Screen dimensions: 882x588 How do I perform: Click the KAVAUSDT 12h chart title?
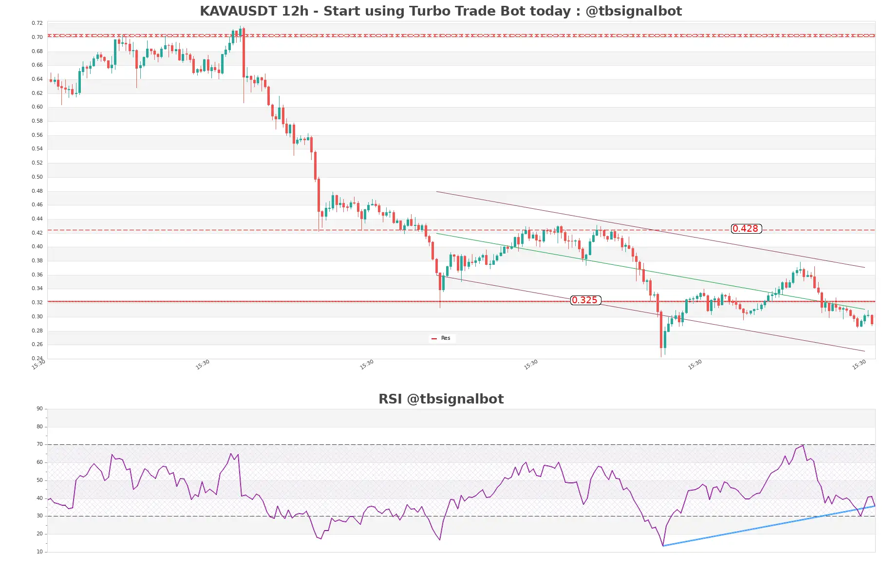(x=441, y=11)
